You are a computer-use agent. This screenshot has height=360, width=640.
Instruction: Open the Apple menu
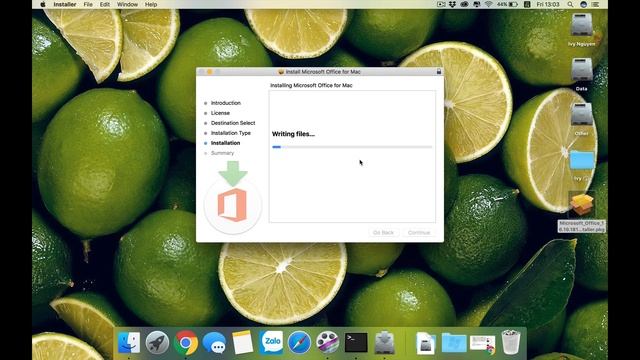pos(43,4)
